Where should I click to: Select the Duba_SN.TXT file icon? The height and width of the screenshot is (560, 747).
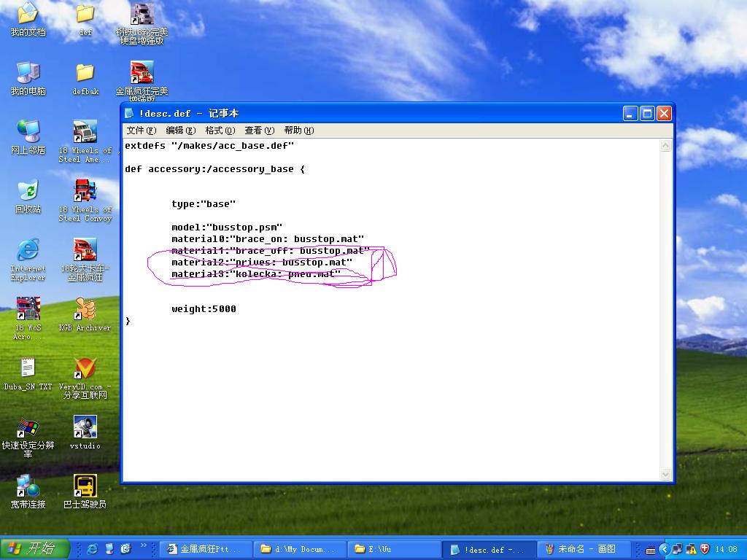click(28, 369)
